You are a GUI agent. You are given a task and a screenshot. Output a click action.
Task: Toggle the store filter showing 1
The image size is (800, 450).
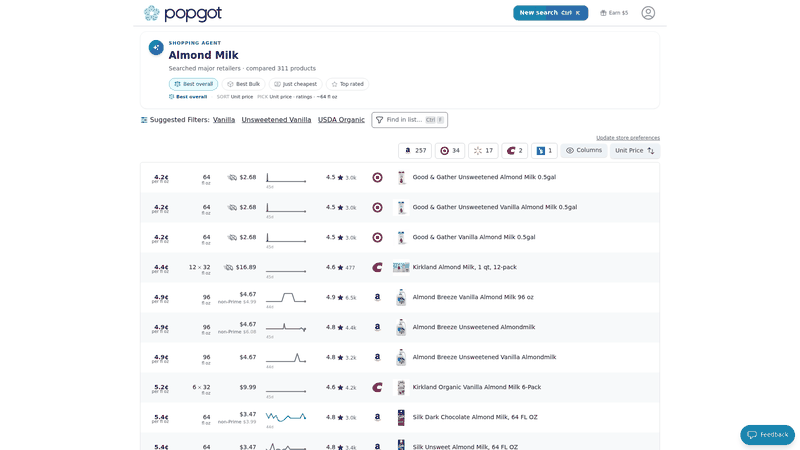click(544, 151)
